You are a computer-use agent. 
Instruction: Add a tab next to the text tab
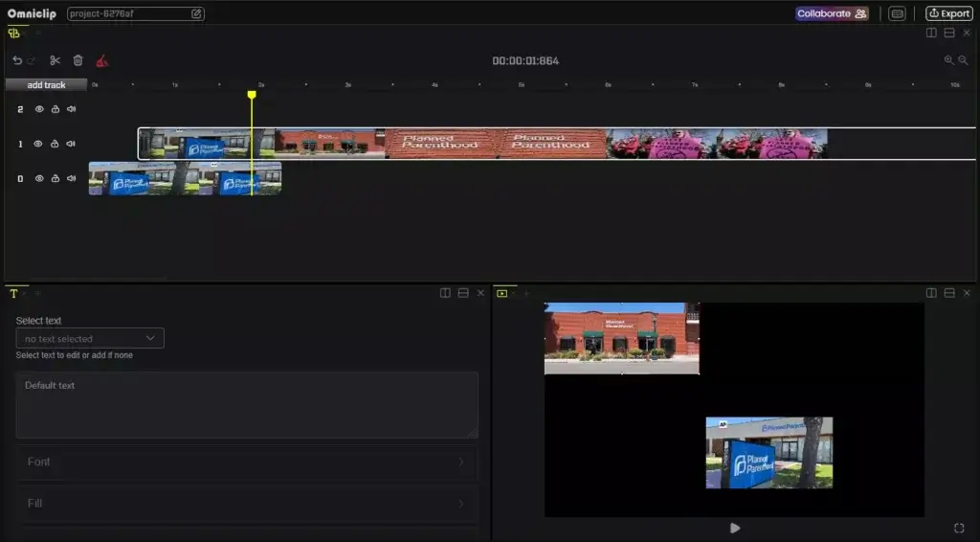pyautogui.click(x=37, y=293)
